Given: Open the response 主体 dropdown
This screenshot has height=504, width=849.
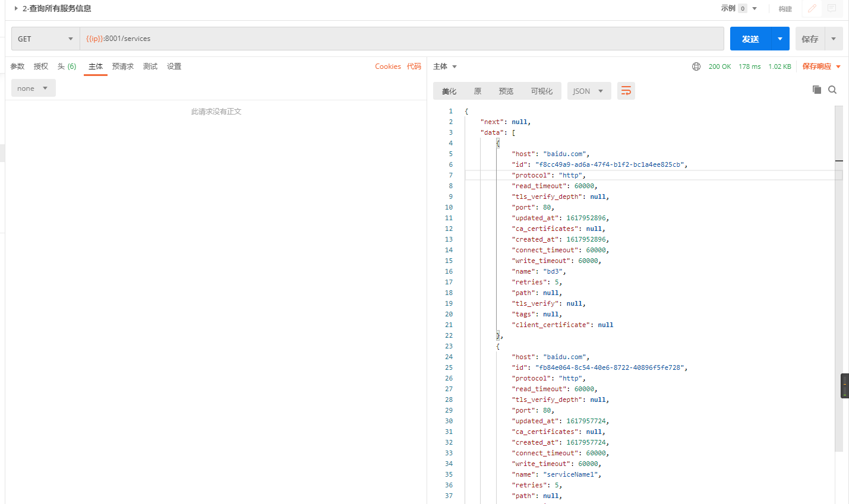Looking at the screenshot, I should 445,66.
